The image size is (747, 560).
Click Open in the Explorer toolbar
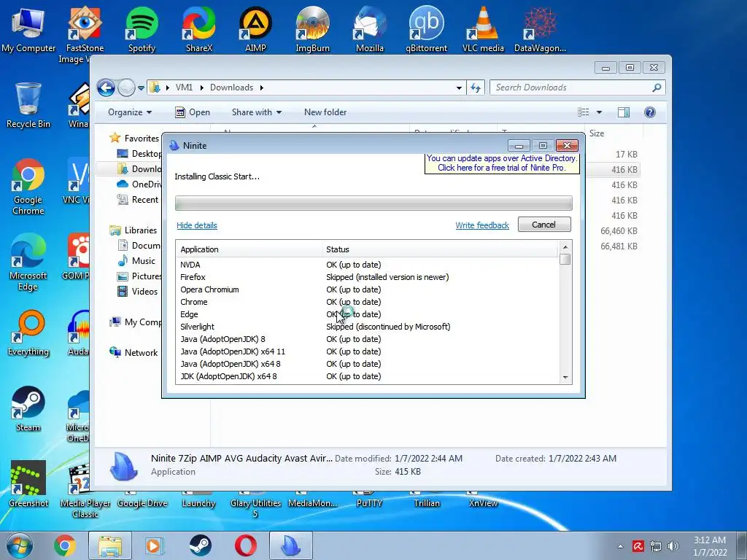point(193,112)
